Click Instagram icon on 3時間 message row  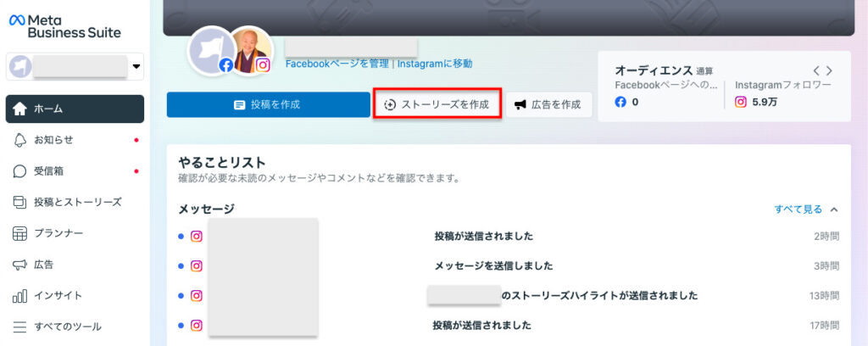click(197, 265)
